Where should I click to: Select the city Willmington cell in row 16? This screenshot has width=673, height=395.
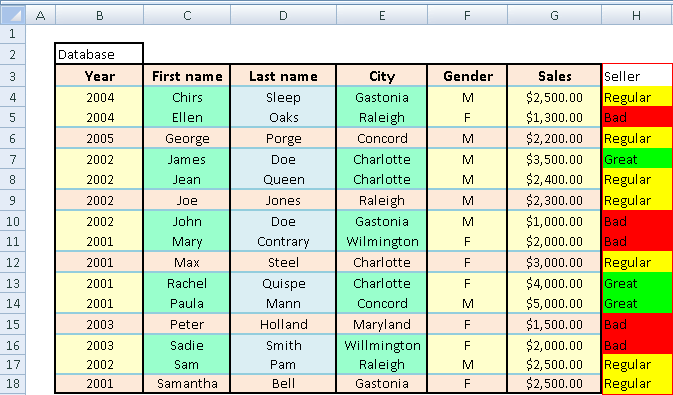tap(382, 345)
